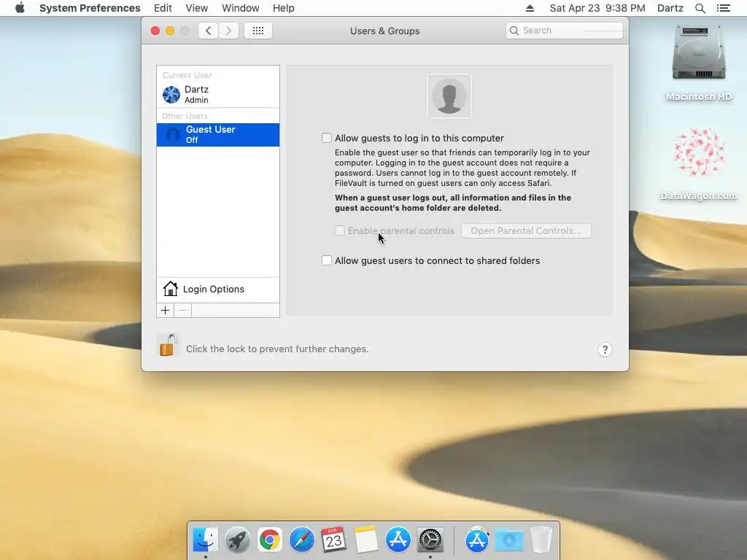Click System Preferences gear in the Dock
Image resolution: width=747 pixels, height=560 pixels.
(430, 540)
